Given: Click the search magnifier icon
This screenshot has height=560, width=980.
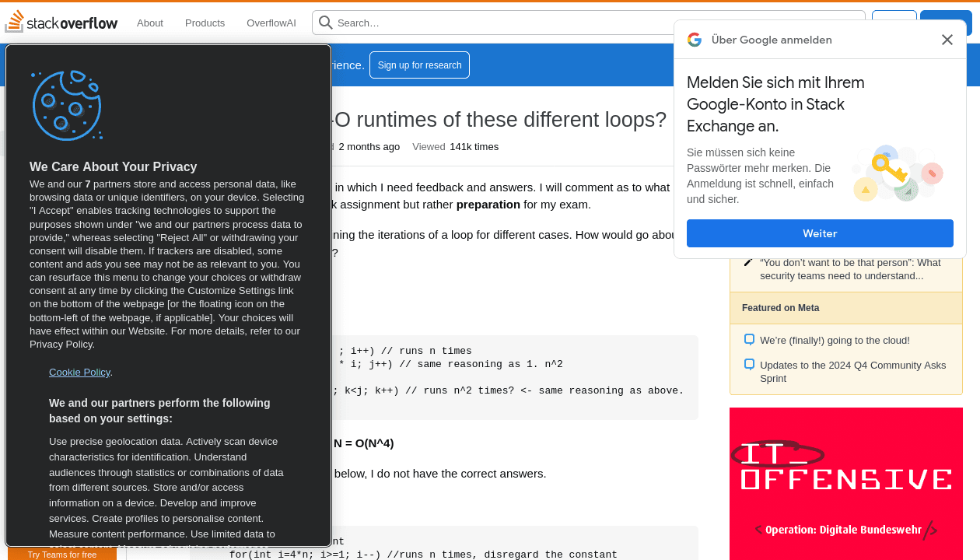Looking at the screenshot, I should tap(325, 23).
